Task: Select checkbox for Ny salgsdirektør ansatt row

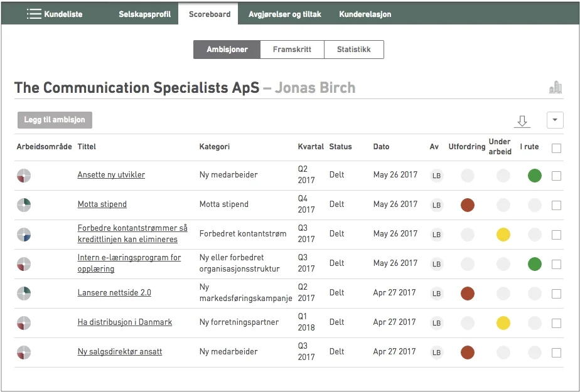Action: point(556,352)
